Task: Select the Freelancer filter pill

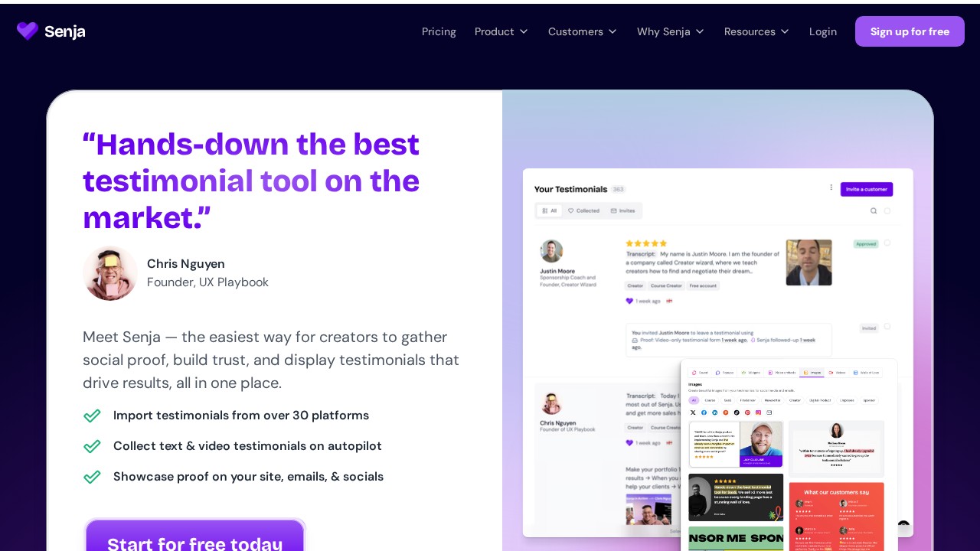Action: (748, 400)
